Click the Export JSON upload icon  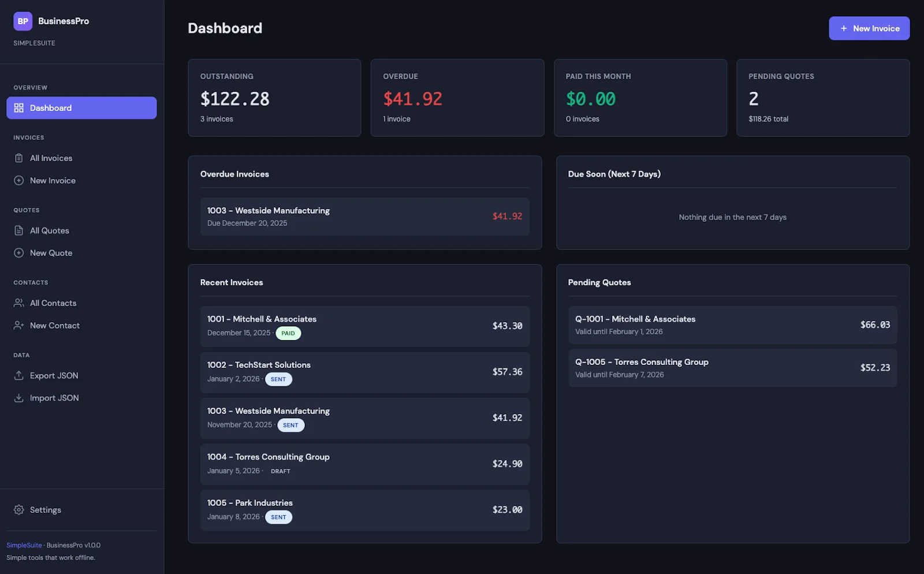18,375
